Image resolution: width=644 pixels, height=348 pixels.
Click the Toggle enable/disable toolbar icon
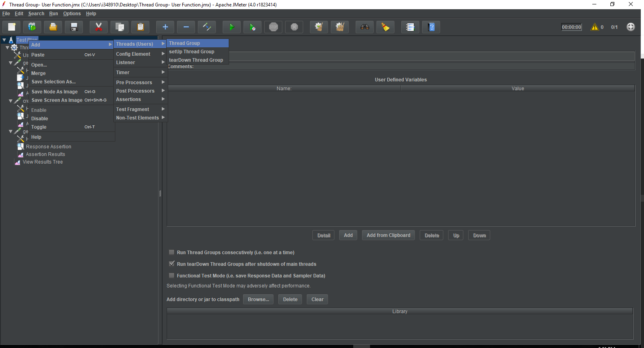(207, 27)
